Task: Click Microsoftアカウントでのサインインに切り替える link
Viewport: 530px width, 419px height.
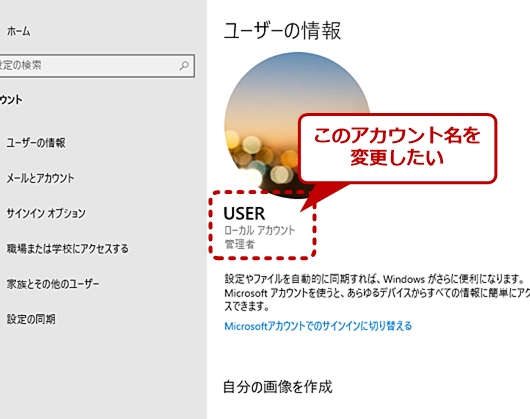Action: (318, 326)
